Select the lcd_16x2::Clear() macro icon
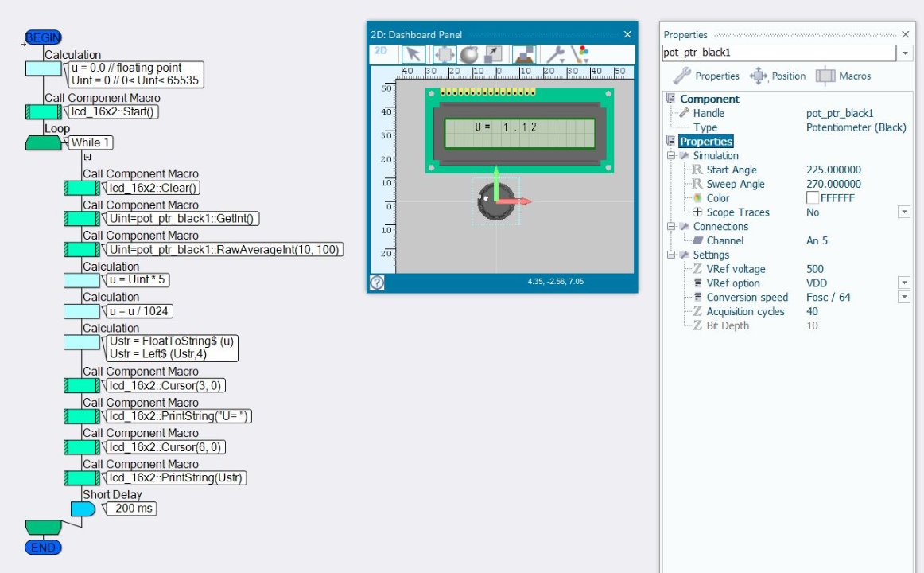924x573 pixels. pyautogui.click(x=81, y=188)
